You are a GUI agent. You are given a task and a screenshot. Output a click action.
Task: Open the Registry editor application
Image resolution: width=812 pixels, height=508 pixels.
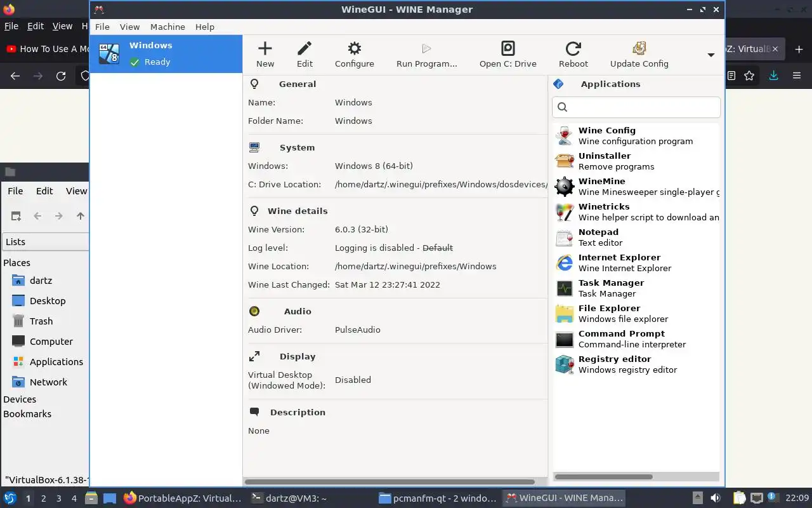637,364
